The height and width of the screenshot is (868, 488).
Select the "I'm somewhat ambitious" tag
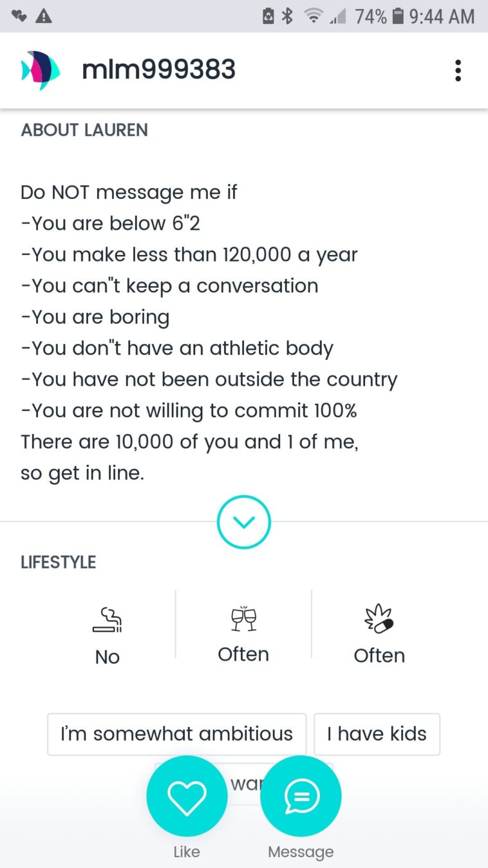(176, 733)
